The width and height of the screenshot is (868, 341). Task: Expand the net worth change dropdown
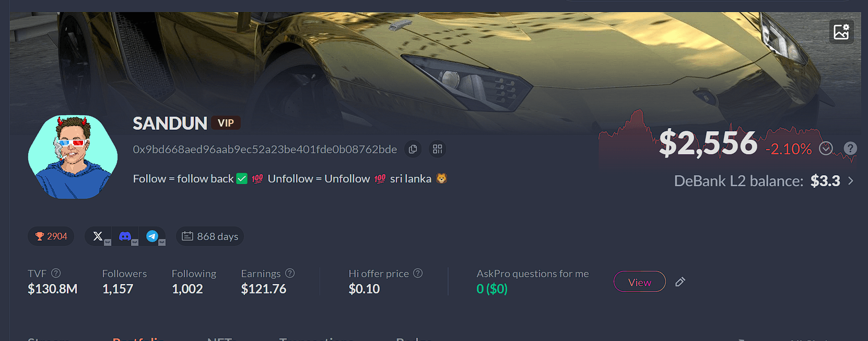pos(826,149)
